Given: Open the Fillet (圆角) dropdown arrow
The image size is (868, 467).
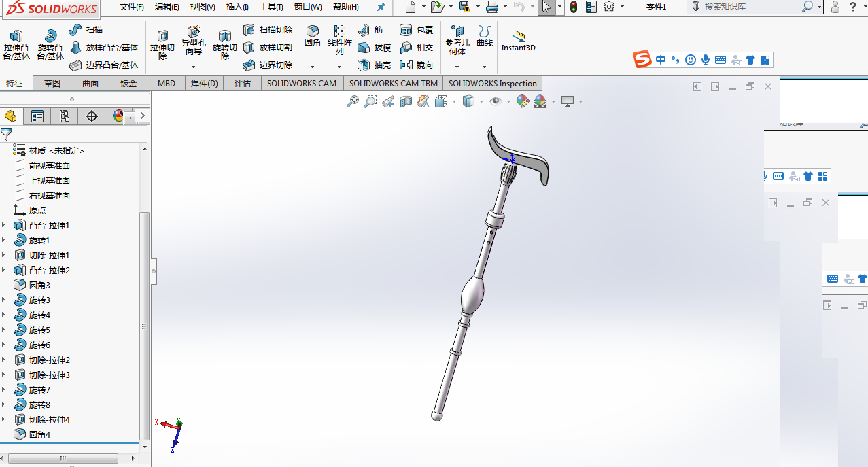Looking at the screenshot, I should click(312, 67).
